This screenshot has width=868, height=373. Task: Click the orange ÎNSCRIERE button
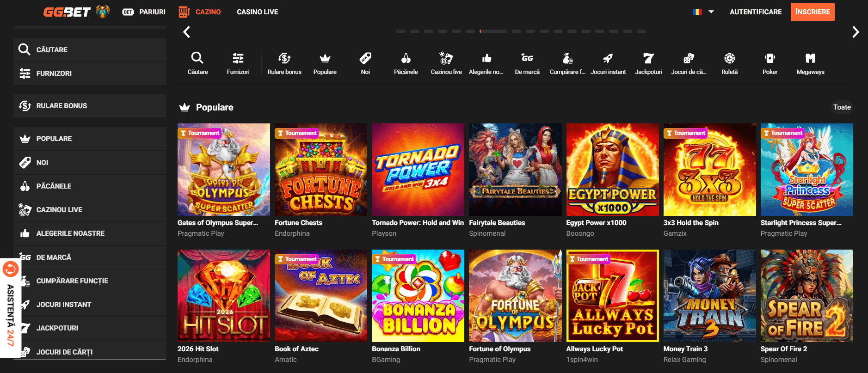tap(813, 12)
